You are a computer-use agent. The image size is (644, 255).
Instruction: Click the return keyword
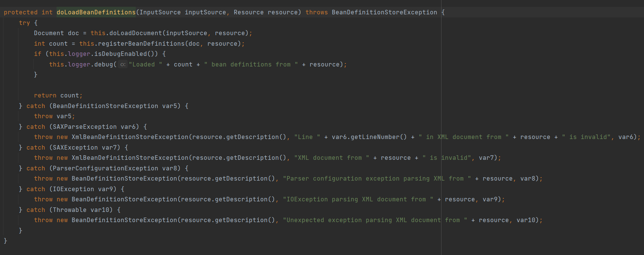[x=45, y=96]
